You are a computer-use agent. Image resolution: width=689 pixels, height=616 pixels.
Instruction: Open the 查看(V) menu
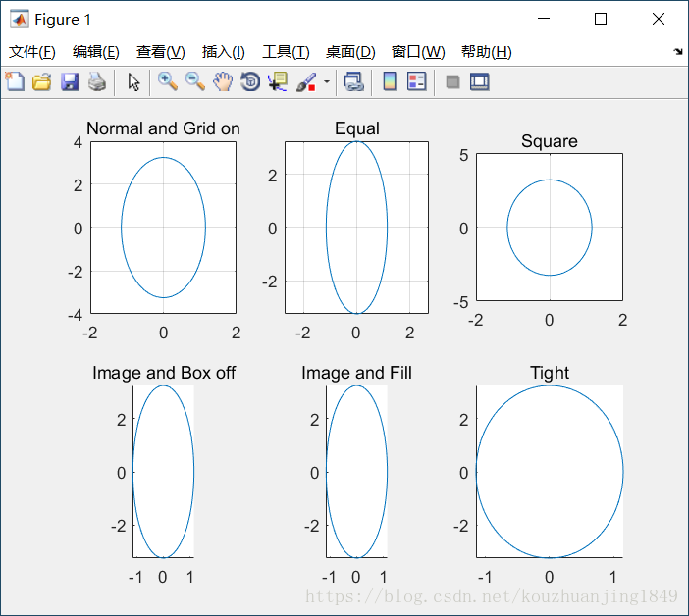point(160,52)
